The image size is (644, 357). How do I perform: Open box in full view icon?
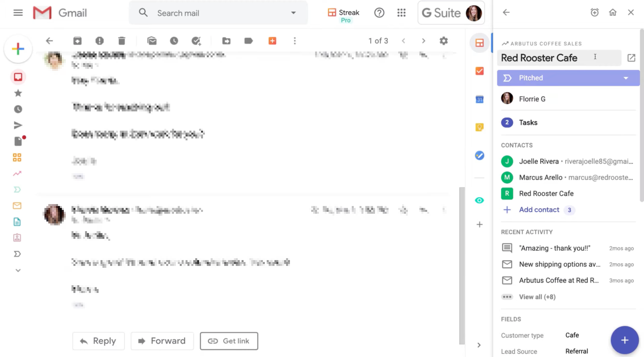(631, 58)
